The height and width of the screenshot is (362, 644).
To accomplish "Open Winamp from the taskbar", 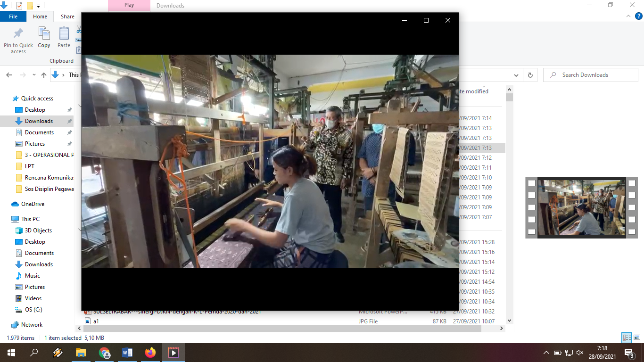I will click(x=58, y=353).
